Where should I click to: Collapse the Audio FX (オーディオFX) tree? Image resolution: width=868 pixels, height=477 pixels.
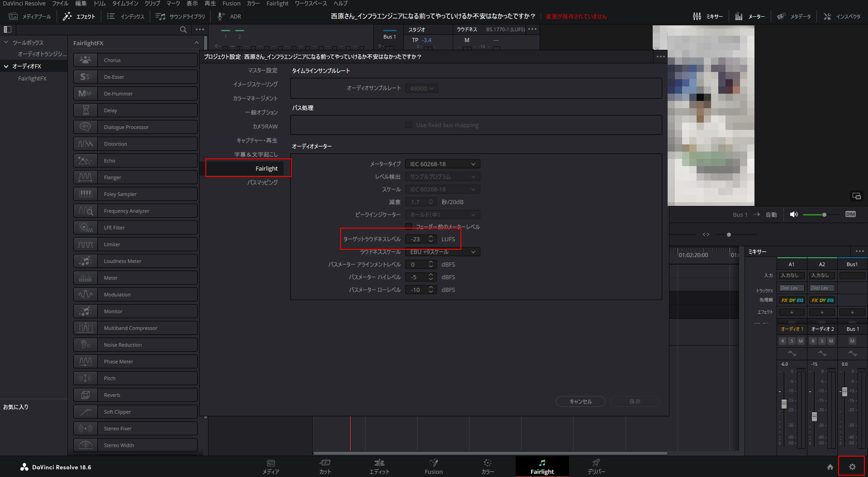pyautogui.click(x=6, y=66)
